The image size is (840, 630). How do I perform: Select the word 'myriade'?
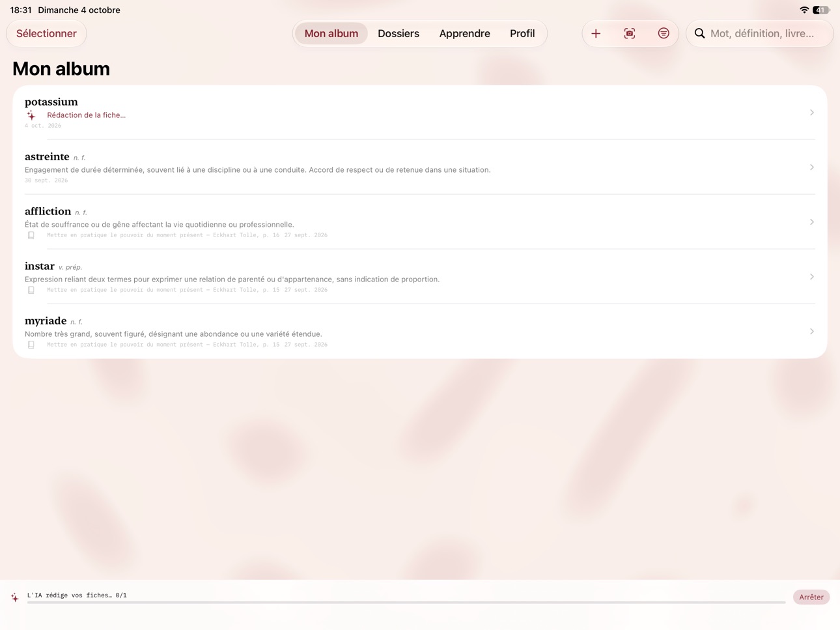[x=46, y=321]
